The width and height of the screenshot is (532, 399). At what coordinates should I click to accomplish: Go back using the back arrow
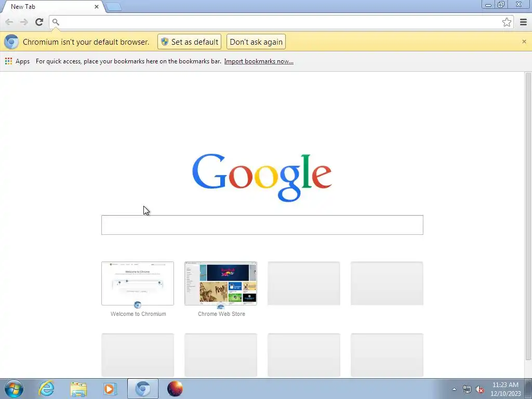9,22
